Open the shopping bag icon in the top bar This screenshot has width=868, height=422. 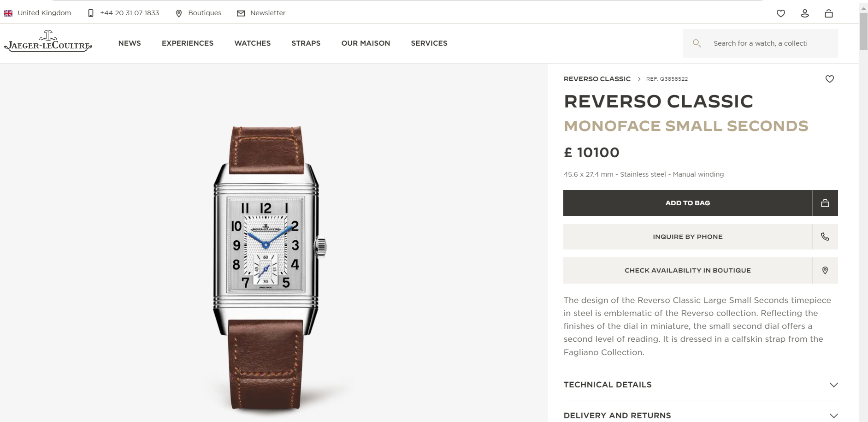829,13
